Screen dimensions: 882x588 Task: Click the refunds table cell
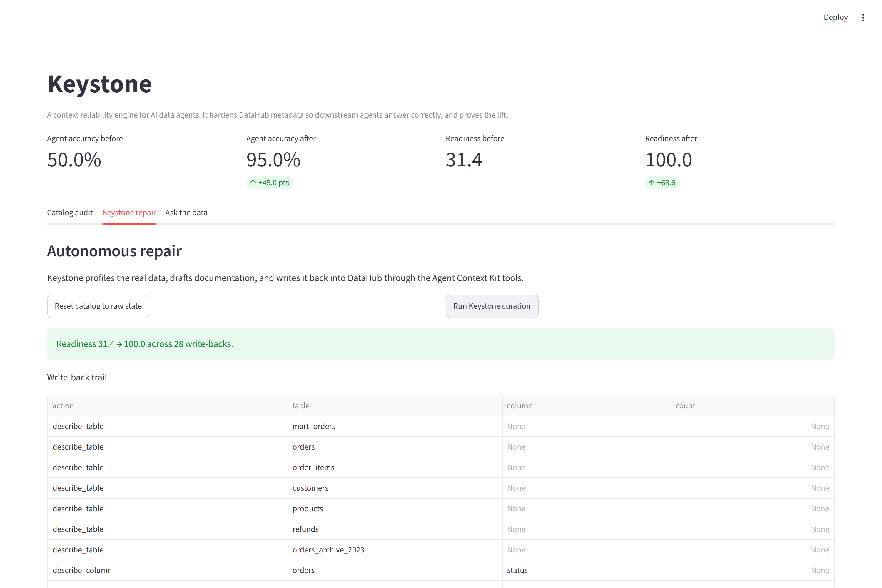pyautogui.click(x=395, y=529)
